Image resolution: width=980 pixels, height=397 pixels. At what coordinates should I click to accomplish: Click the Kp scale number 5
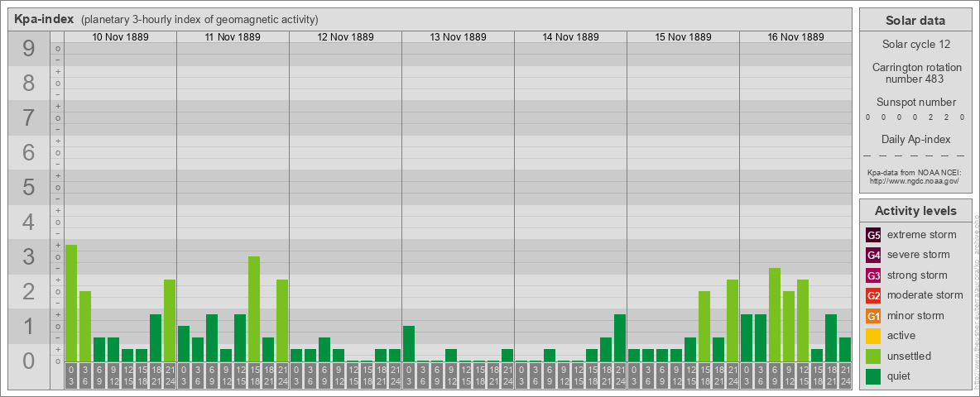[x=28, y=187]
